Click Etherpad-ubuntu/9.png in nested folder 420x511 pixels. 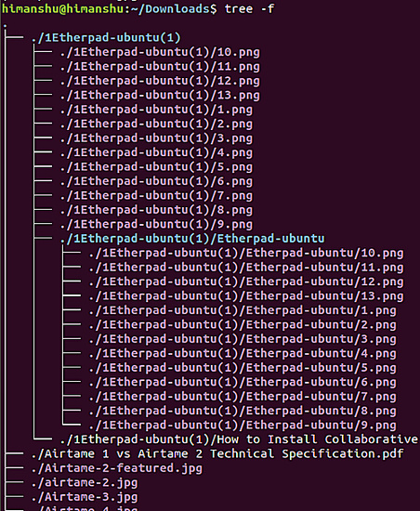pos(243,425)
